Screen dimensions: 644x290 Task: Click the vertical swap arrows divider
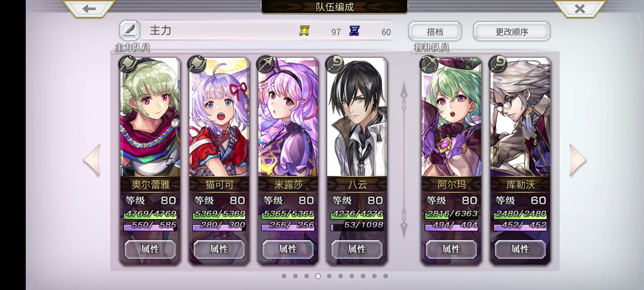pos(404,160)
